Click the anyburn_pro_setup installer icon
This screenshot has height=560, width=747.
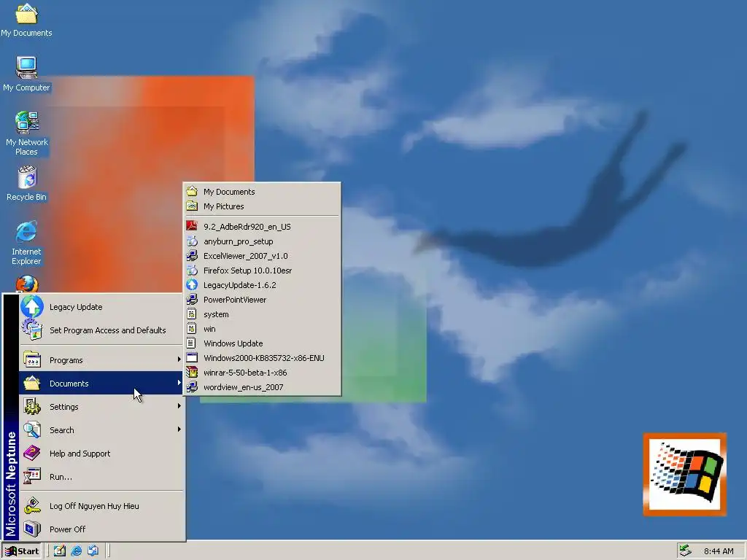pos(192,241)
